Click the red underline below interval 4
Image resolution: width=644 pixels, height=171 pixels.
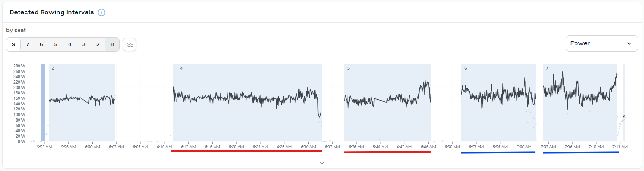tap(246, 151)
